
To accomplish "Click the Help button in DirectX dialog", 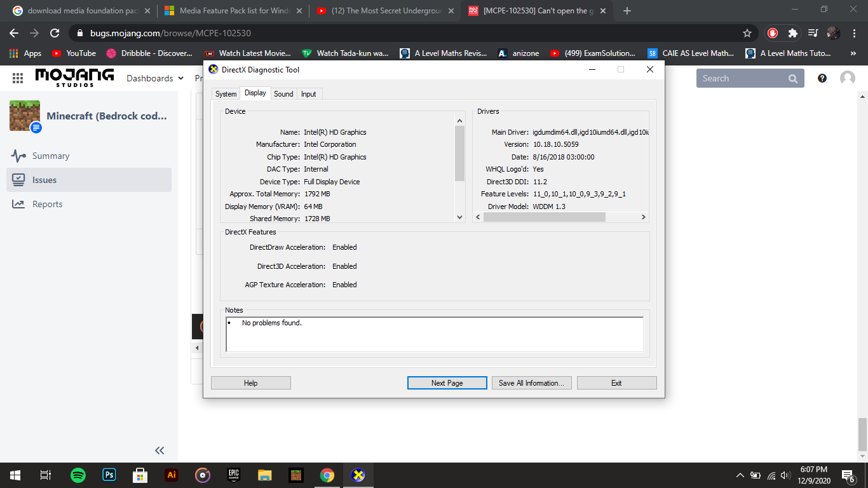I will [x=251, y=383].
